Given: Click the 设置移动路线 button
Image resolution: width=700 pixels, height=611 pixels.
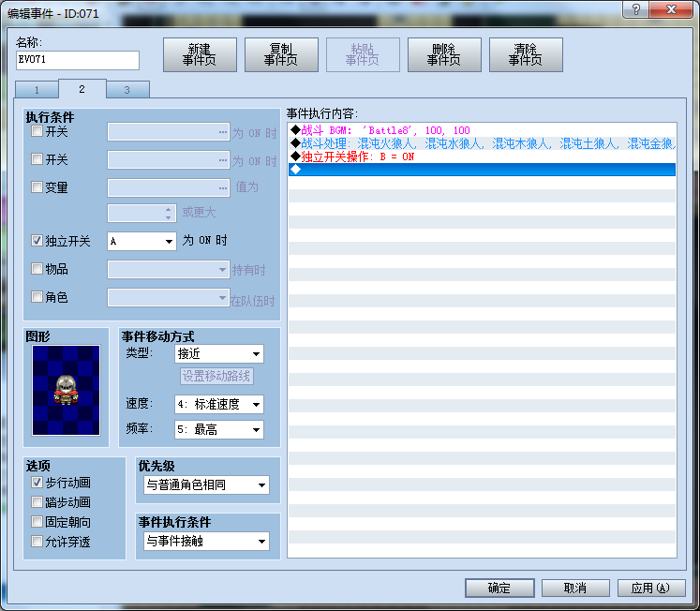Looking at the screenshot, I should [x=216, y=376].
